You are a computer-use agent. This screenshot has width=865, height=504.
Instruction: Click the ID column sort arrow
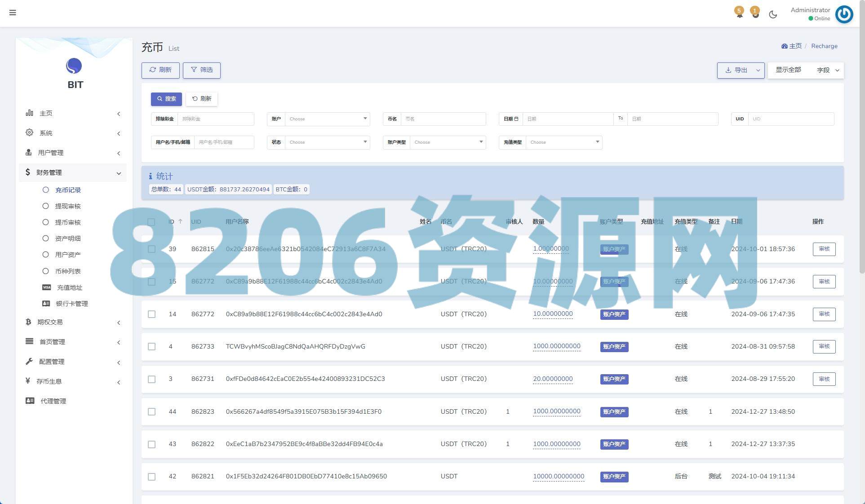pos(180,221)
